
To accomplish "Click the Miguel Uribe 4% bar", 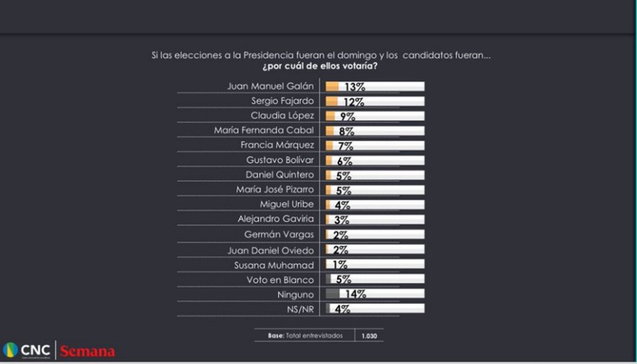I will [x=327, y=204].
